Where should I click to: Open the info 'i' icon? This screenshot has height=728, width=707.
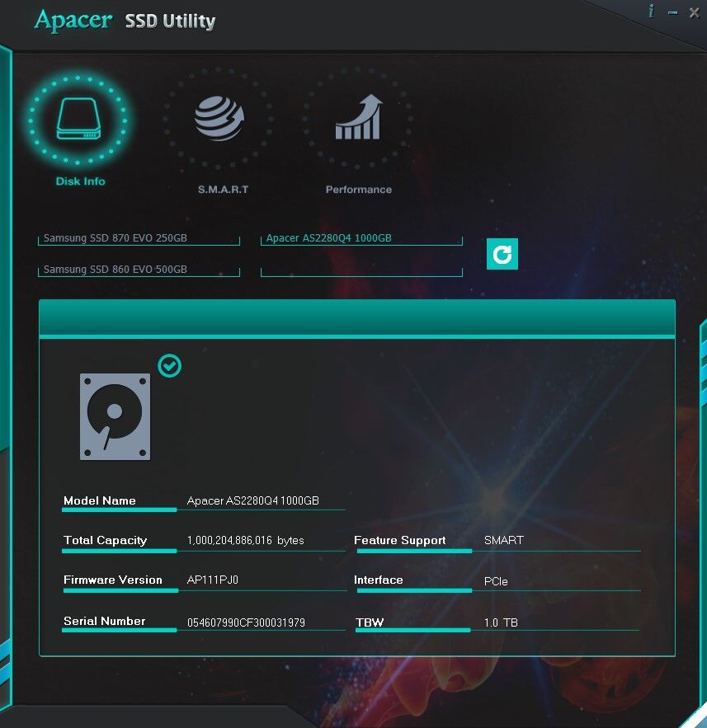(651, 12)
